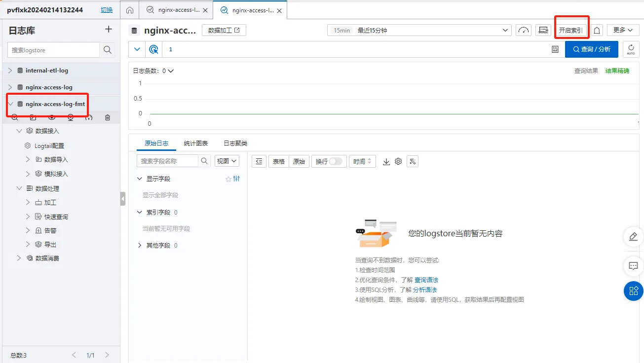
Task: Expand 数据消费 section
Action: (19, 258)
